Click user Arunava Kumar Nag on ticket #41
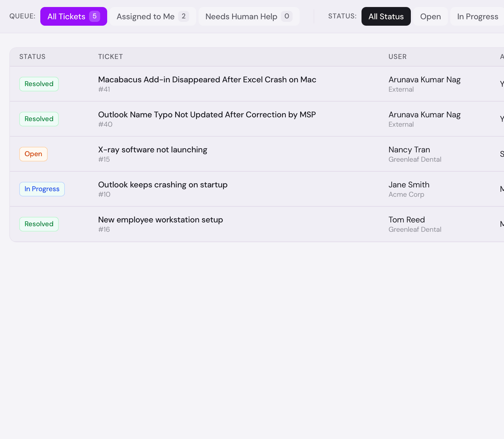Viewport: 504px width, 439px height. click(x=424, y=79)
